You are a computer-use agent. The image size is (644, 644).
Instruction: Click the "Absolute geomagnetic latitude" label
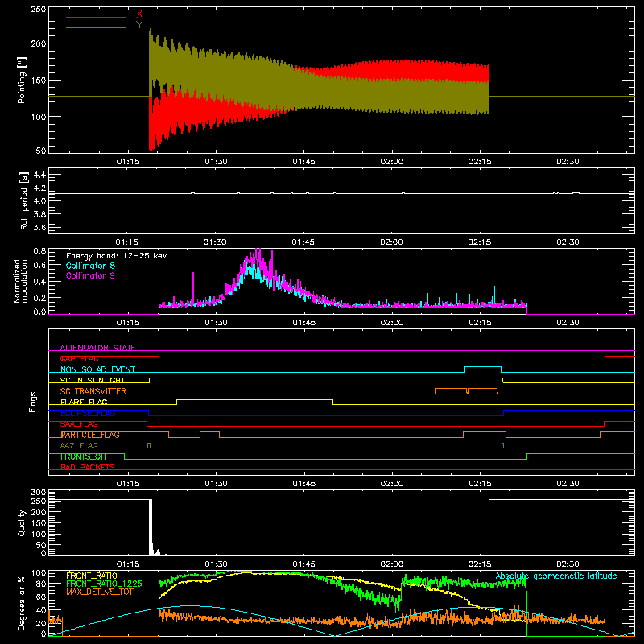pyautogui.click(x=556, y=576)
